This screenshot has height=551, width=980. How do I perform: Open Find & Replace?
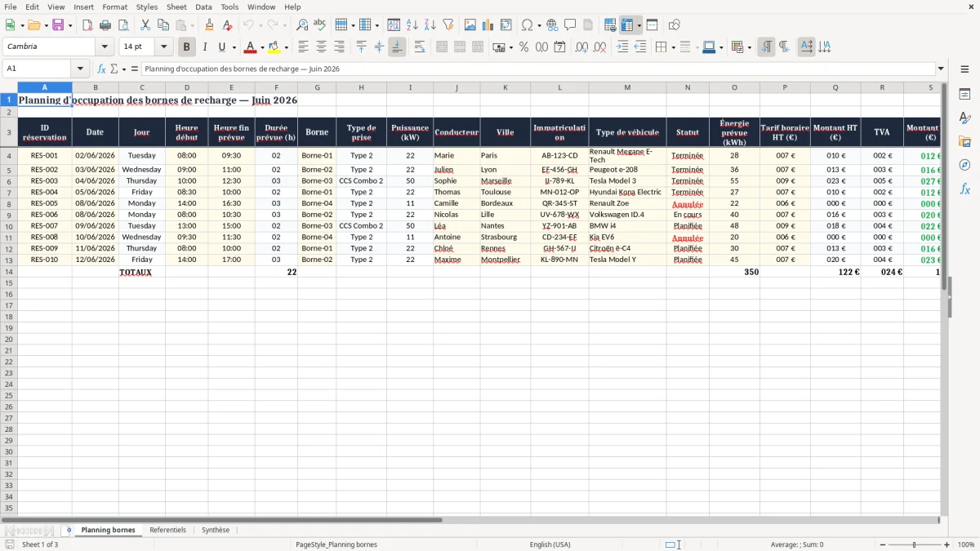click(302, 25)
